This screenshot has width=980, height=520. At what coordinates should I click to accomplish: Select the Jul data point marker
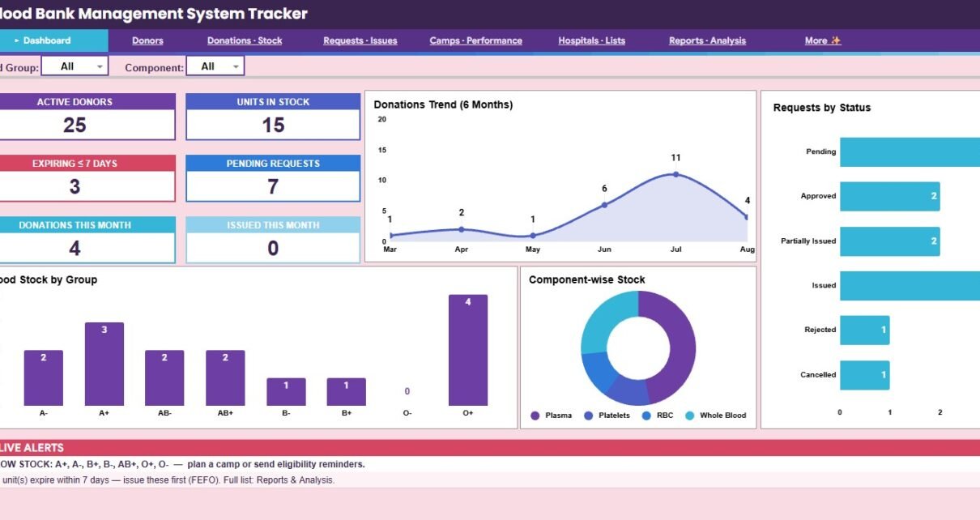click(675, 174)
